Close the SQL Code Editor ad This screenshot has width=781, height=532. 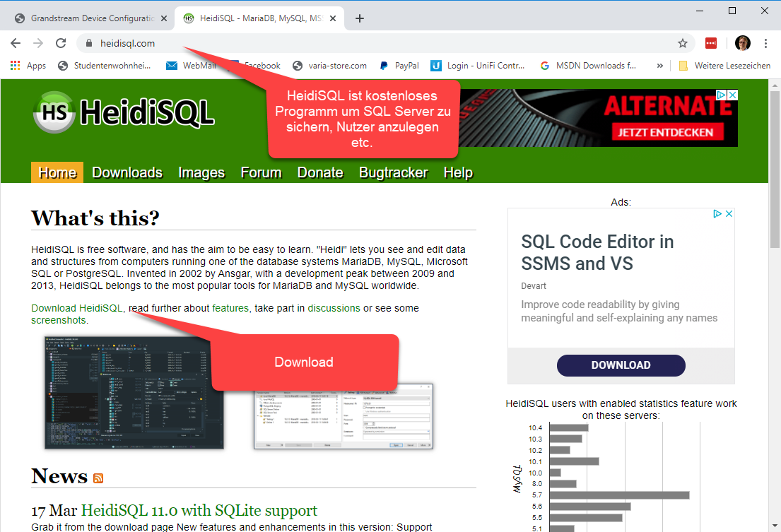pos(729,213)
